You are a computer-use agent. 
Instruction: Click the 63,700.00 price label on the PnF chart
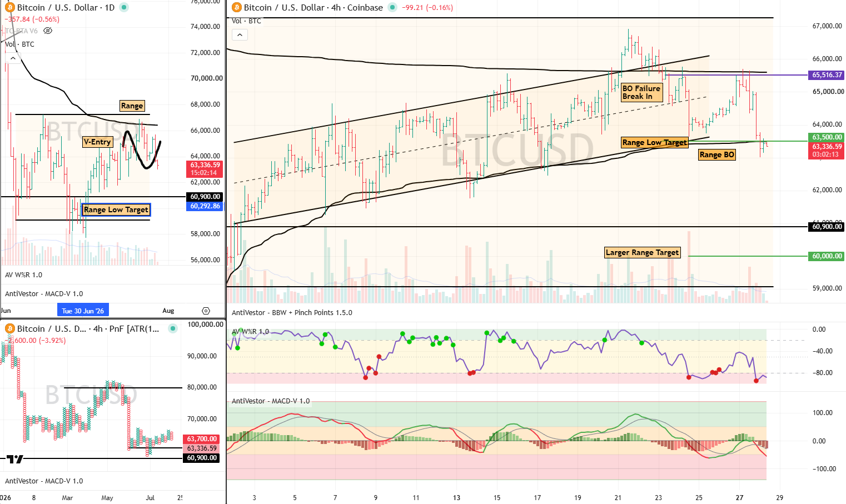[x=201, y=438]
